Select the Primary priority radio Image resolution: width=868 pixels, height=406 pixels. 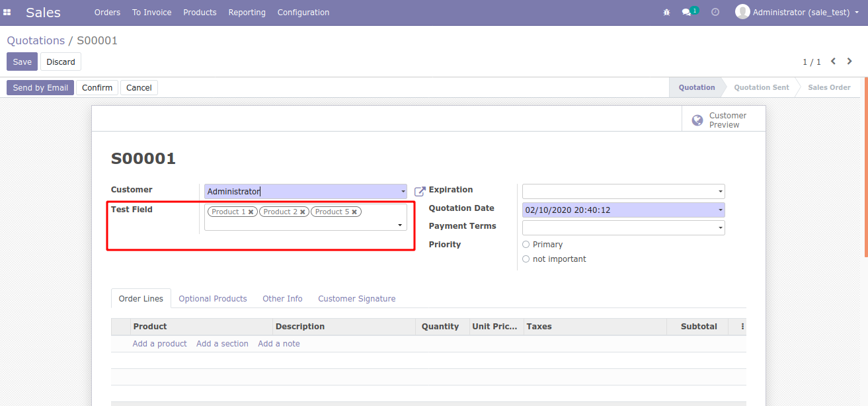point(526,245)
